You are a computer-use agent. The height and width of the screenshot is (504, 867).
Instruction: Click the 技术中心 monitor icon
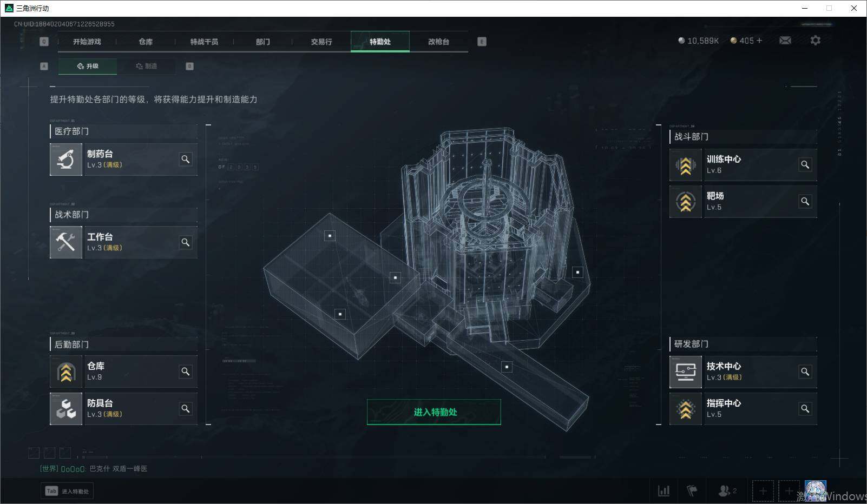point(686,372)
